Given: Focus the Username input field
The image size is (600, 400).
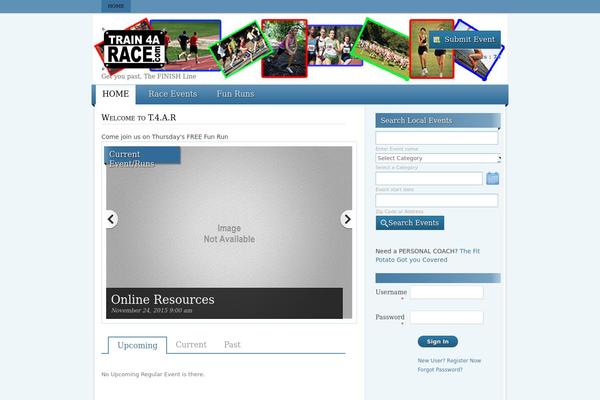Looking at the screenshot, I should point(447,292).
